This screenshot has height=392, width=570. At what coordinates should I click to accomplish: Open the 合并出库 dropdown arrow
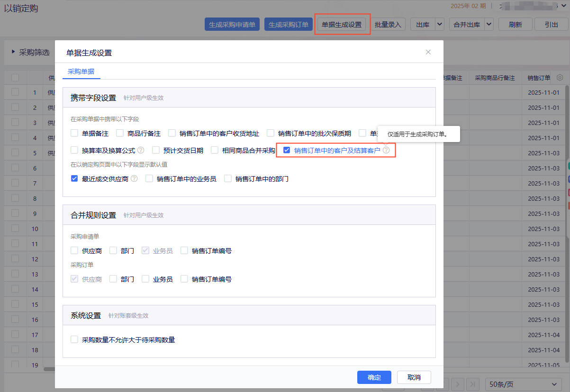(489, 25)
